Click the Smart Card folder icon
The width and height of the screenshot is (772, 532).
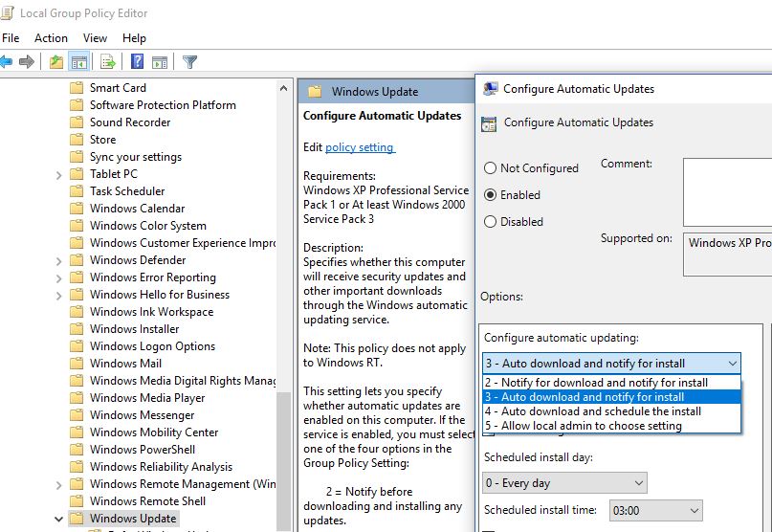coord(77,88)
